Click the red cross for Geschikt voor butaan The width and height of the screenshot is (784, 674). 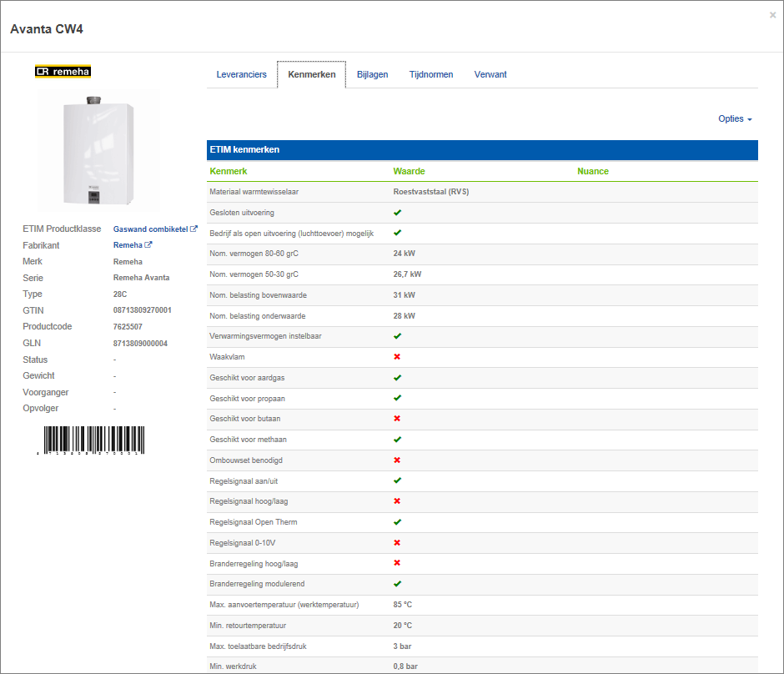(397, 419)
